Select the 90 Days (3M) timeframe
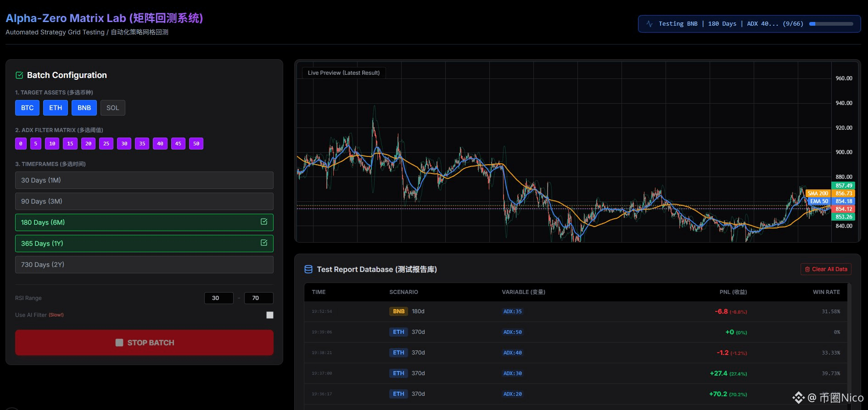Viewport: 868px width, 410px height. coord(144,201)
